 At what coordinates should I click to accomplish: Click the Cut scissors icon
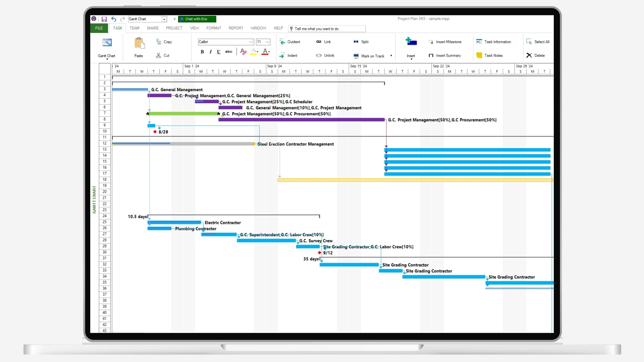click(158, 55)
